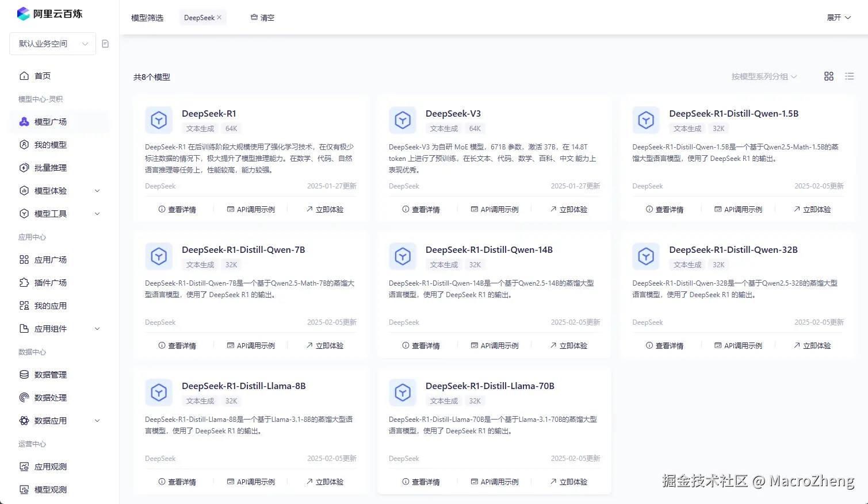View 查看详情 for DeepSeek-R1-Distill-Qwen-7B
The image size is (868, 504).
click(x=177, y=346)
